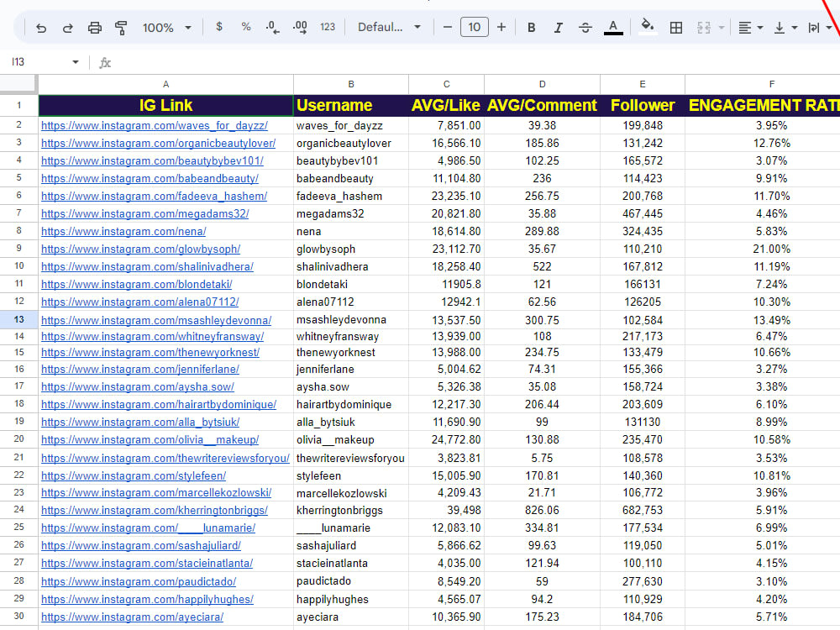Open the more number formats menu
840x630 pixels.
tap(328, 27)
